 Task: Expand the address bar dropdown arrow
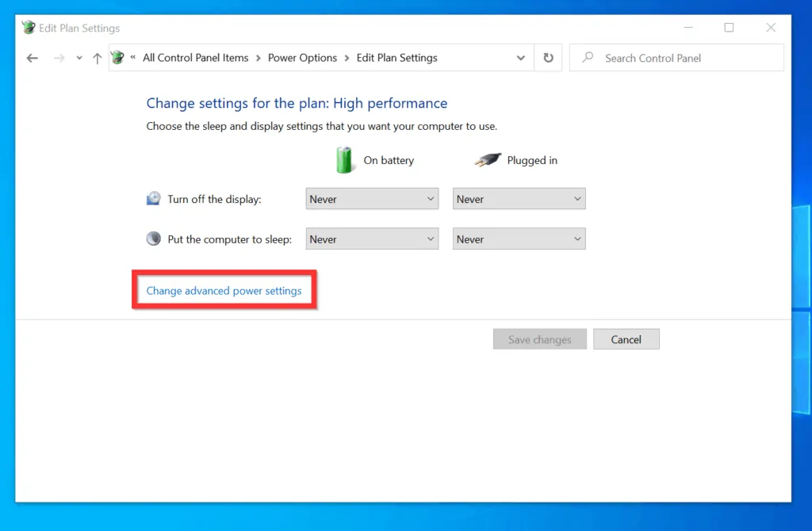(x=520, y=58)
